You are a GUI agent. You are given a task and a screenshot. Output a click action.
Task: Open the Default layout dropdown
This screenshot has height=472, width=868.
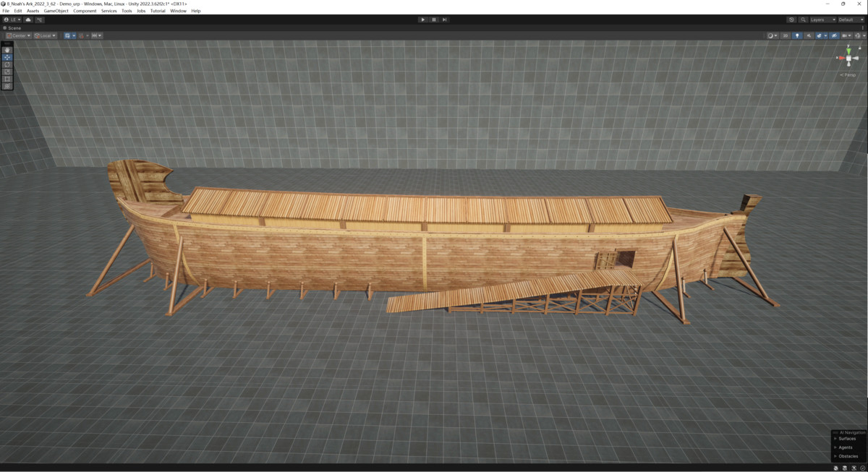coord(851,20)
